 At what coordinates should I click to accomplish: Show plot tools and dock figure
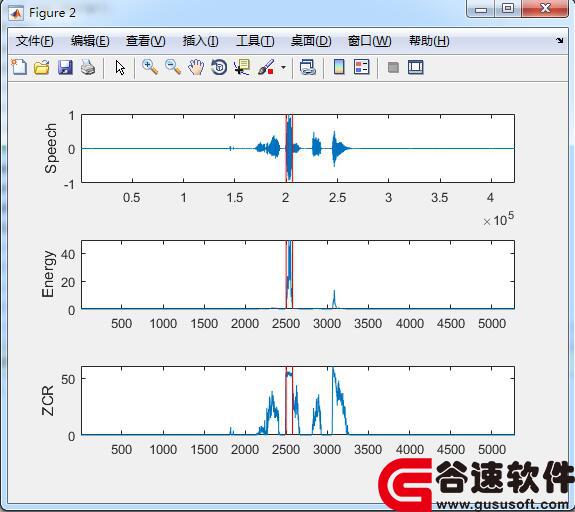click(416, 67)
